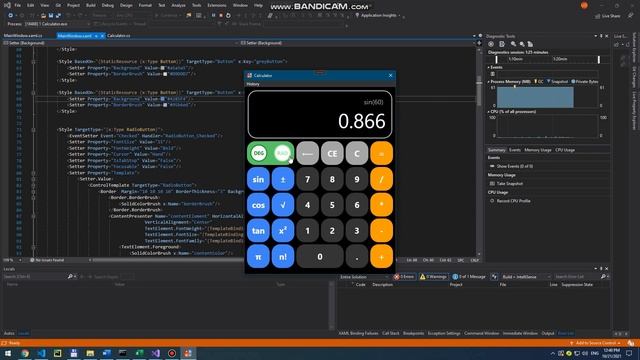Click the orange divide button
Screen dimensions: 640x360
381,179
